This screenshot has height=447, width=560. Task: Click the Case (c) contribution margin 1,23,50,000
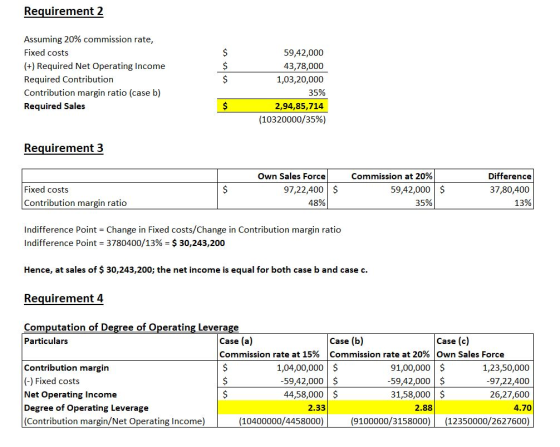(506, 368)
